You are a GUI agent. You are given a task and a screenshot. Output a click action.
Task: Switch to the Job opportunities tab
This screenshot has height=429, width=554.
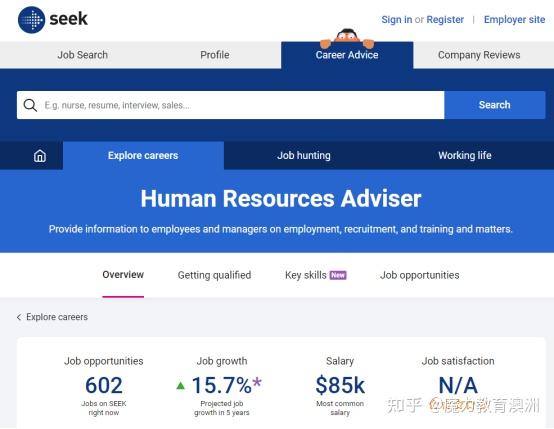419,275
